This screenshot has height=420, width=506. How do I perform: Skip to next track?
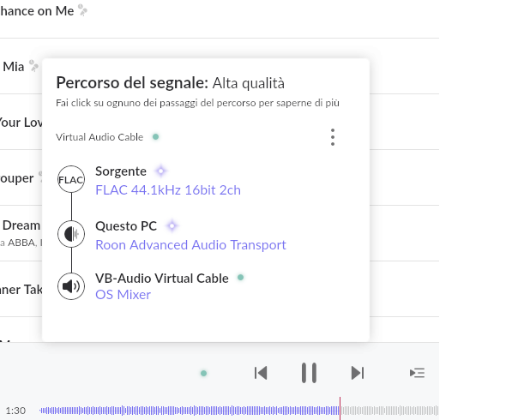[358, 373]
